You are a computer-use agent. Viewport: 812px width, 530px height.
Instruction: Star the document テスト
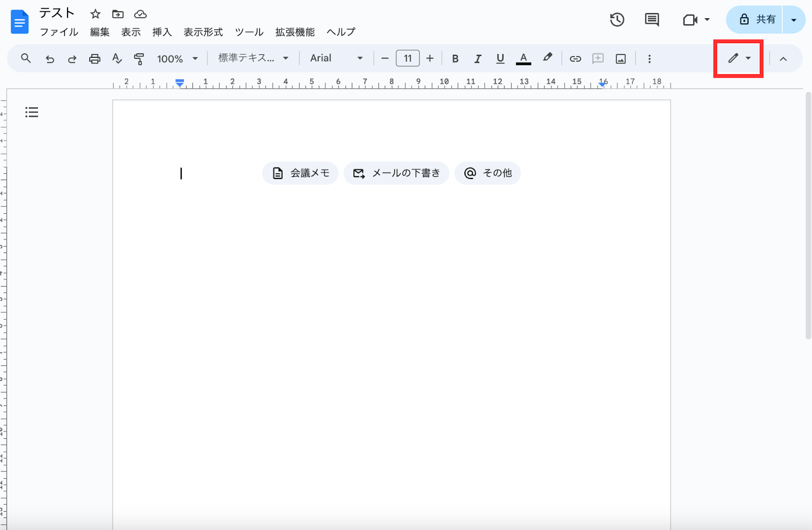pyautogui.click(x=95, y=14)
